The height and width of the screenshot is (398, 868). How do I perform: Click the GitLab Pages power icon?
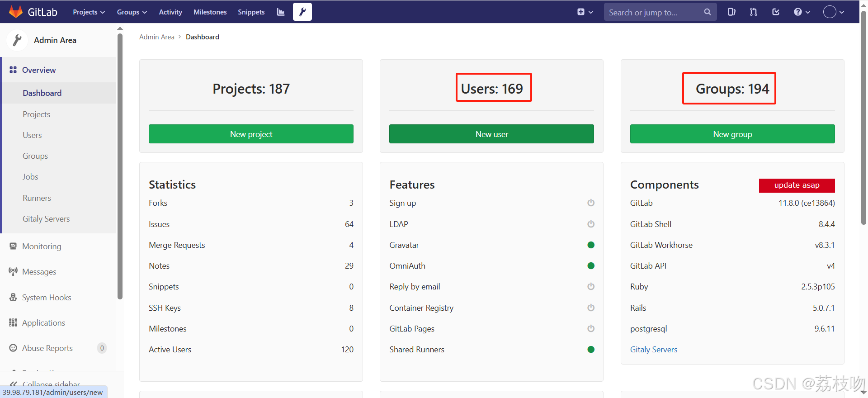(591, 328)
